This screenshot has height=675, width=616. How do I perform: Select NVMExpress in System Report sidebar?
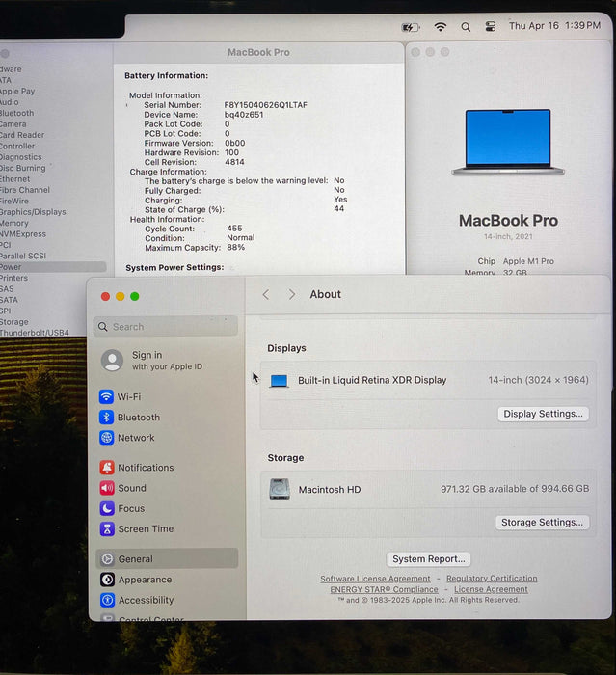coord(23,233)
